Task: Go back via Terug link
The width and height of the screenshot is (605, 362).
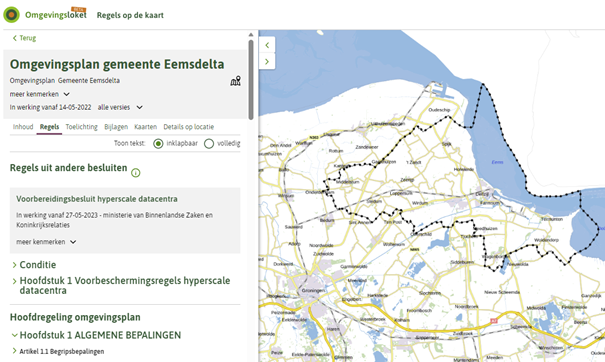Action: pyautogui.click(x=24, y=38)
